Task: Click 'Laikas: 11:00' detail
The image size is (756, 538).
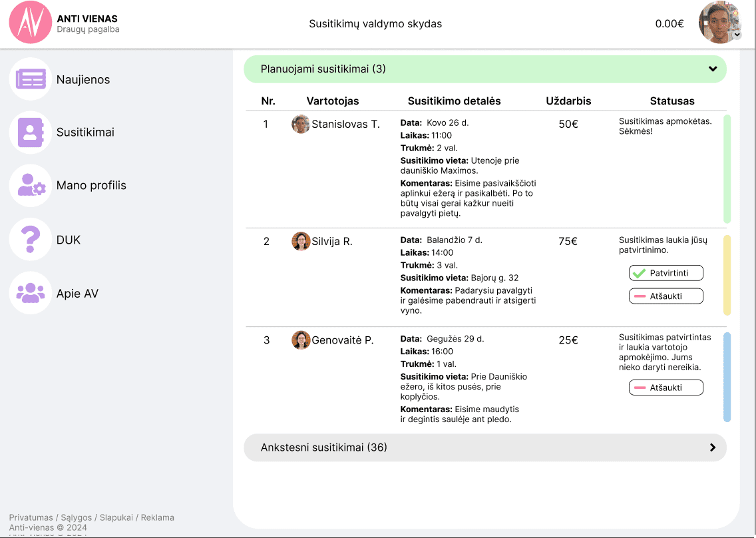Action: point(426,135)
